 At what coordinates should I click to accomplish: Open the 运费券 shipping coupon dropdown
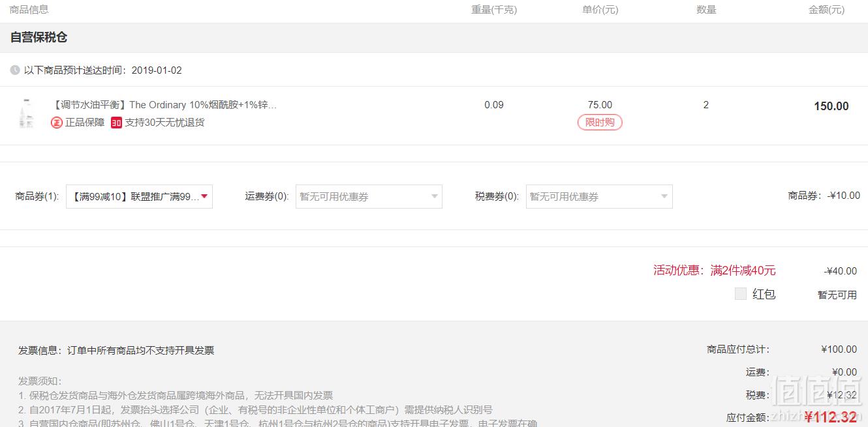click(369, 196)
